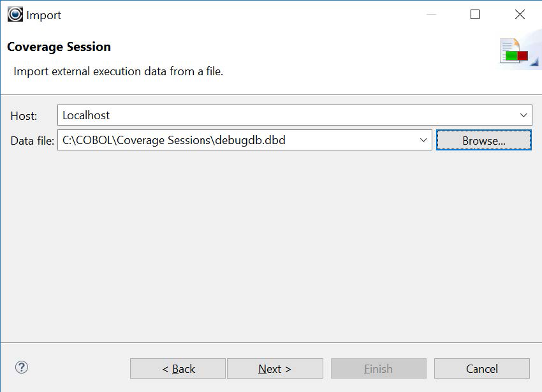Click into the debugdb.dbd data file path field

pyautogui.click(x=236, y=140)
